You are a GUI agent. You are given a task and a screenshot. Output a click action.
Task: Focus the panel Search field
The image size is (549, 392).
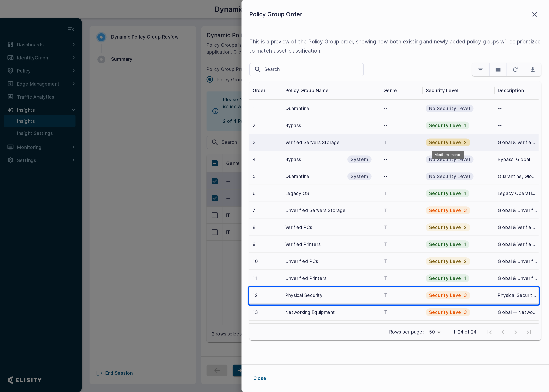pos(306,70)
